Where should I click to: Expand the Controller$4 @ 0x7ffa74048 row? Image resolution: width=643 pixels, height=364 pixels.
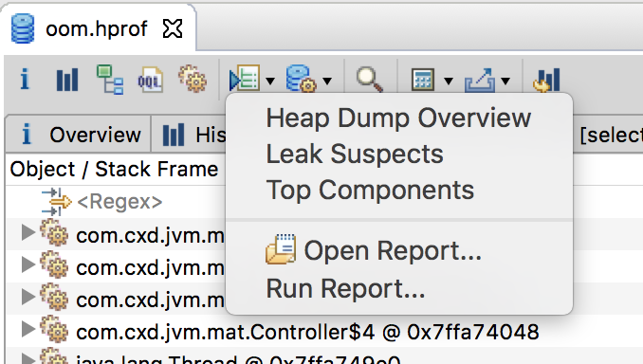[28, 329]
